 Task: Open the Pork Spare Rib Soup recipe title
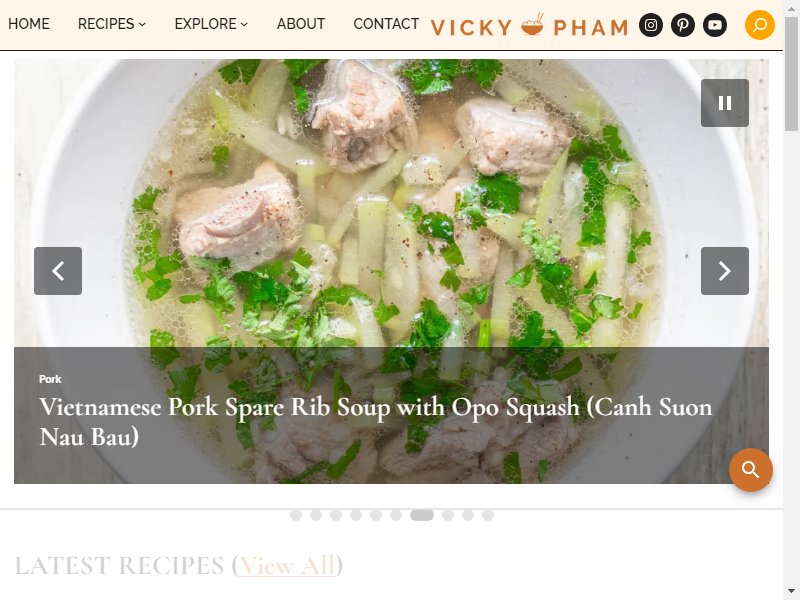376,421
